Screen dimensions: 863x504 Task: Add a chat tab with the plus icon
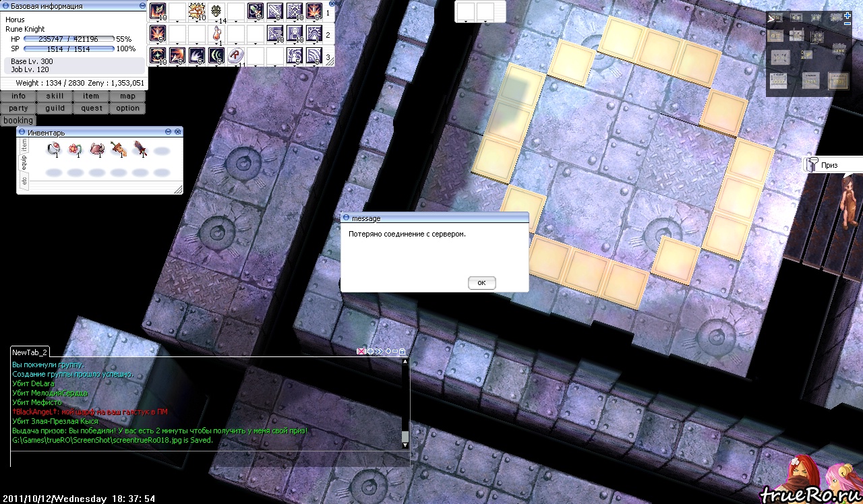point(388,352)
